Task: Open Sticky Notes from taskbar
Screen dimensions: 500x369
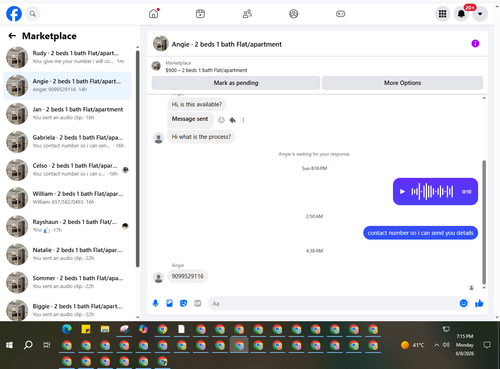Action: pos(86,329)
